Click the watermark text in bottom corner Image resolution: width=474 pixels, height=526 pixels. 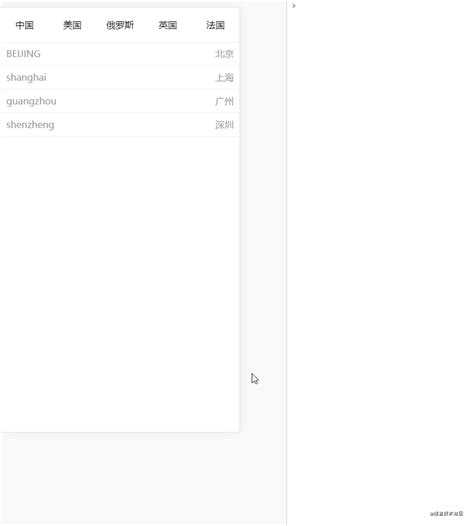(447, 514)
